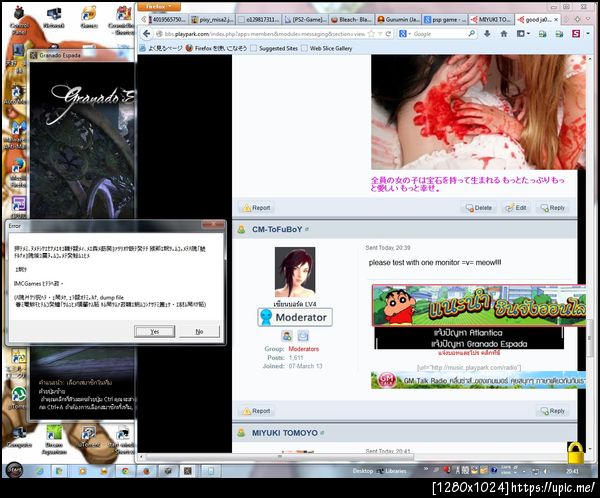
Task: Bookmark this page with the star icon
Action: (x=371, y=34)
